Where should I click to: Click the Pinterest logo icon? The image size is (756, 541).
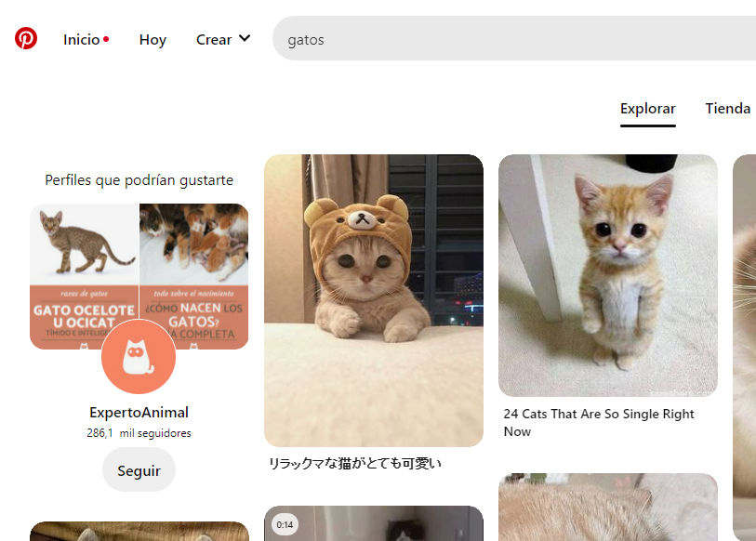tap(26, 39)
